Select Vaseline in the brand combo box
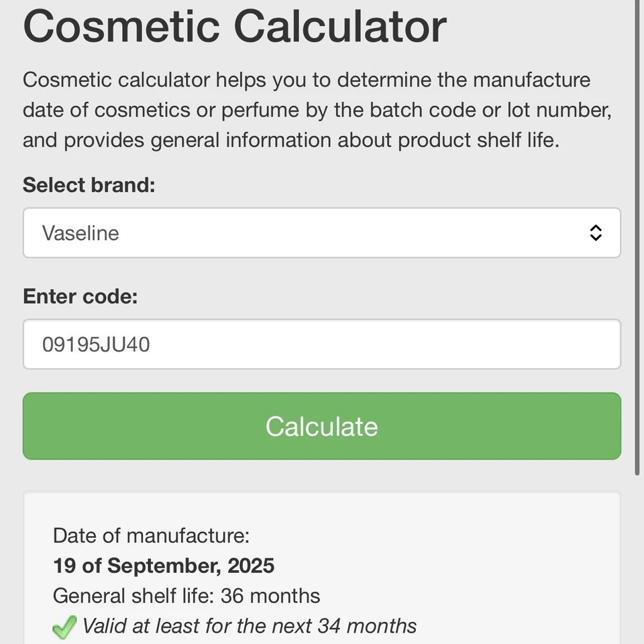This screenshot has height=644, width=644. point(322,233)
